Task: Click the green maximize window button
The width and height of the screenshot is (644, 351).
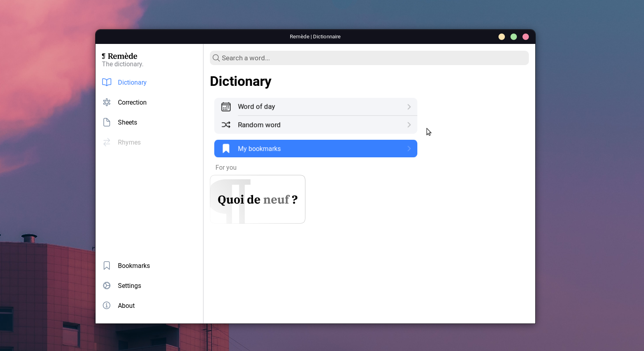Action: pos(514,37)
